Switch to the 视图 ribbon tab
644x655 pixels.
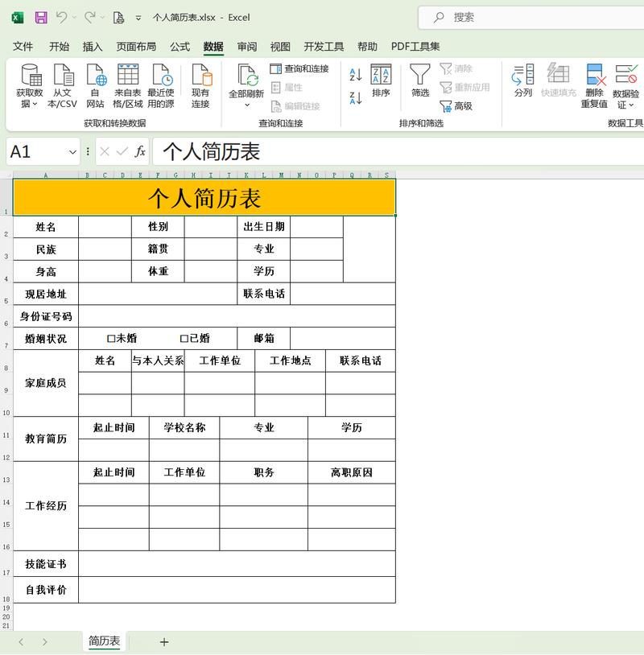pyautogui.click(x=280, y=47)
